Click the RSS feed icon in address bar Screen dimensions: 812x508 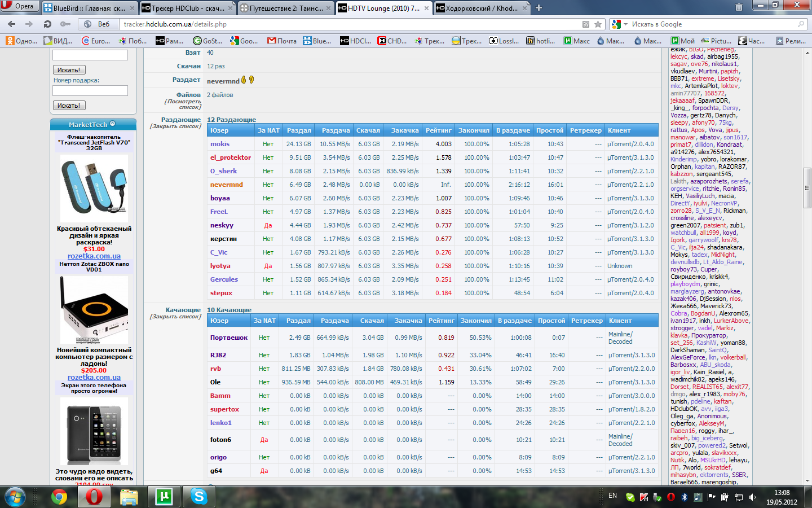(x=586, y=24)
